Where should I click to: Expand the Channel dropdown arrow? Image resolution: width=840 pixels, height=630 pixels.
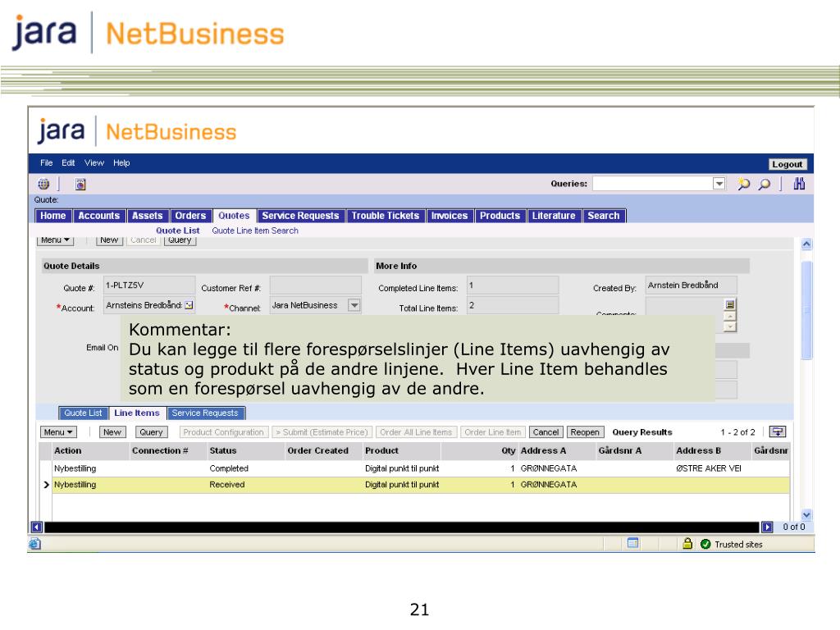(x=354, y=305)
